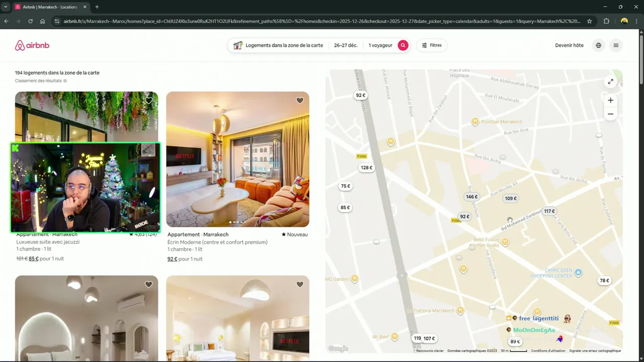Expand the map to full width
This screenshot has width=644, height=362.
point(610,81)
